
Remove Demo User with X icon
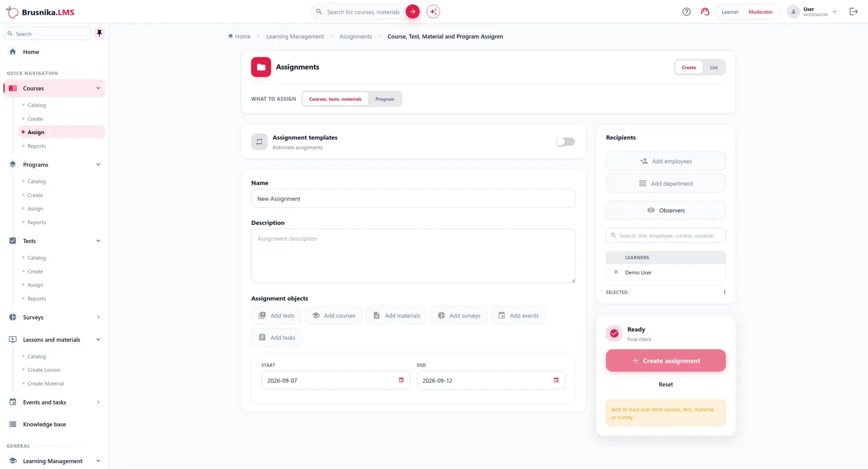coord(616,272)
